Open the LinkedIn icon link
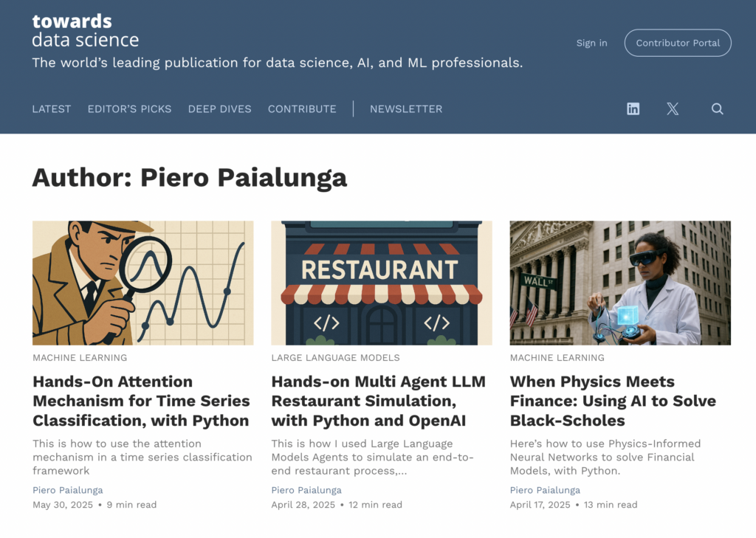The image size is (756, 538). click(x=633, y=108)
